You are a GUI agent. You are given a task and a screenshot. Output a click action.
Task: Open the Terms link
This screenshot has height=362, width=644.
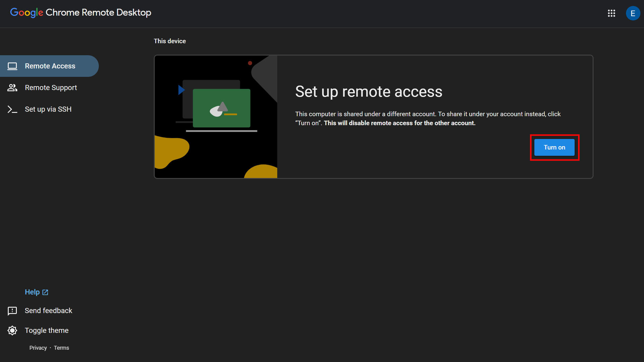pyautogui.click(x=61, y=348)
